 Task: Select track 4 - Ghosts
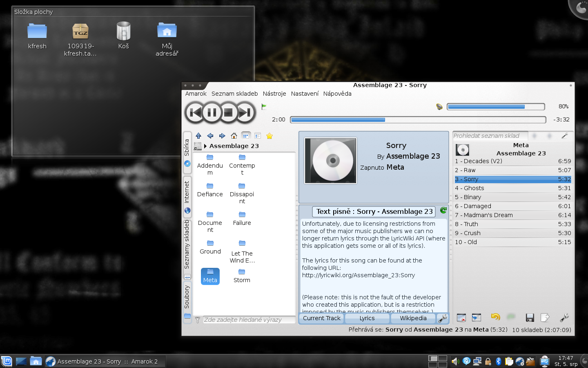pos(513,188)
